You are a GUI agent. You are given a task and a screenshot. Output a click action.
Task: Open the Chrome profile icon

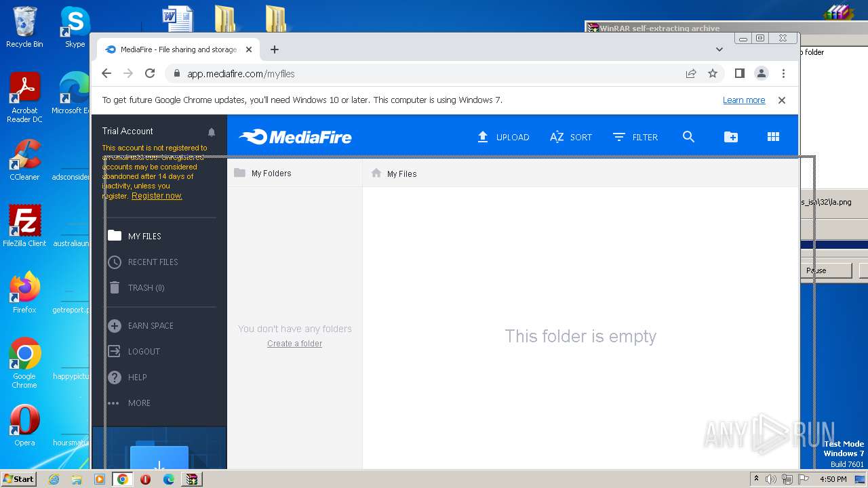[x=762, y=73]
